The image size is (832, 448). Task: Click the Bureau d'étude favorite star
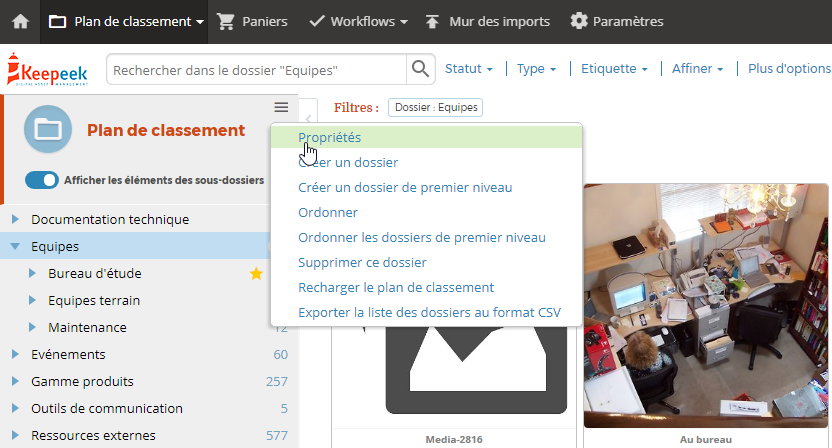point(256,273)
